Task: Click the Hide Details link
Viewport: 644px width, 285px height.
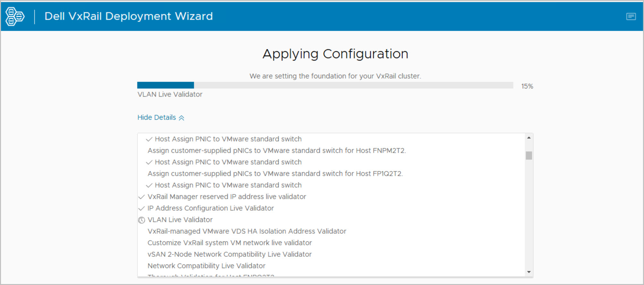Action: point(157,118)
